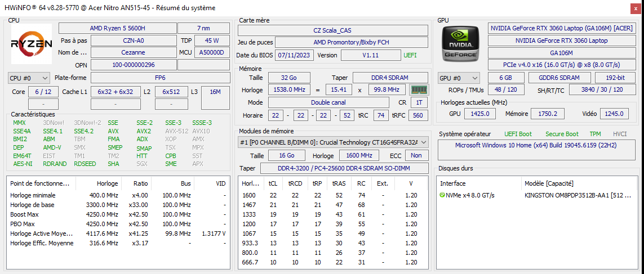
Task: Click the video clock 1245.0 field
Action: click(615, 114)
